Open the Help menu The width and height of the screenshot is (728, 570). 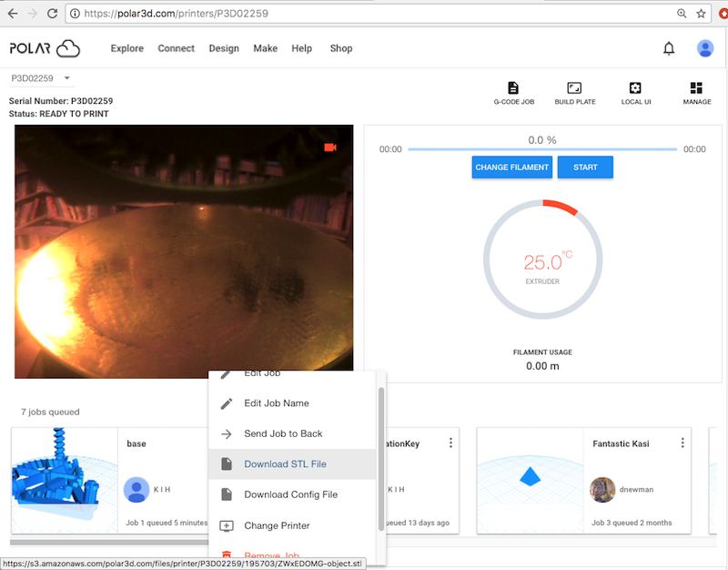pos(301,48)
